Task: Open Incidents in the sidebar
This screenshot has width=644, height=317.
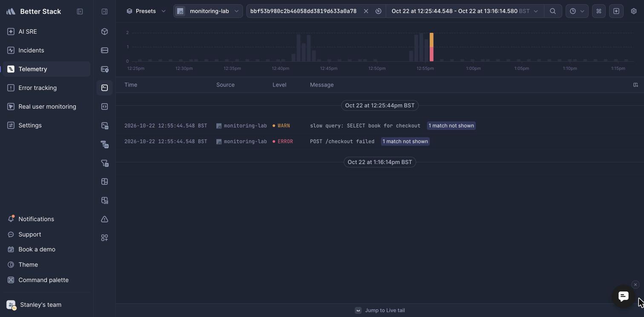Action: tap(46, 50)
